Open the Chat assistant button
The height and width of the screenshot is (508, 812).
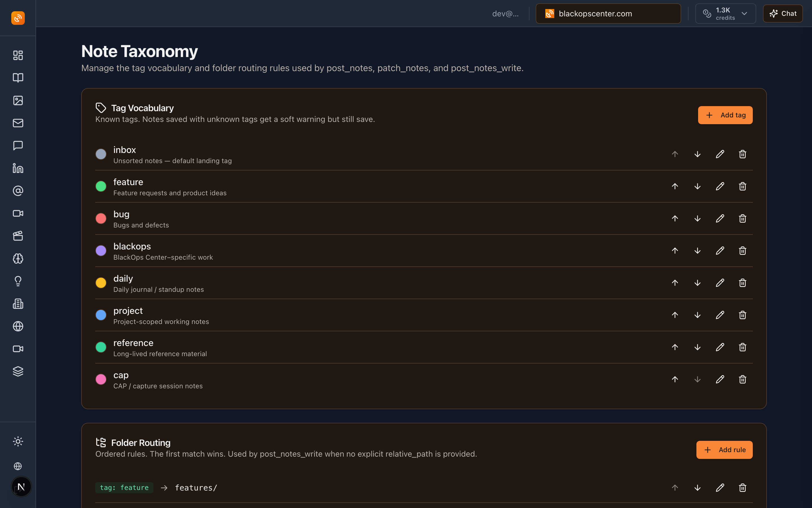783,14
